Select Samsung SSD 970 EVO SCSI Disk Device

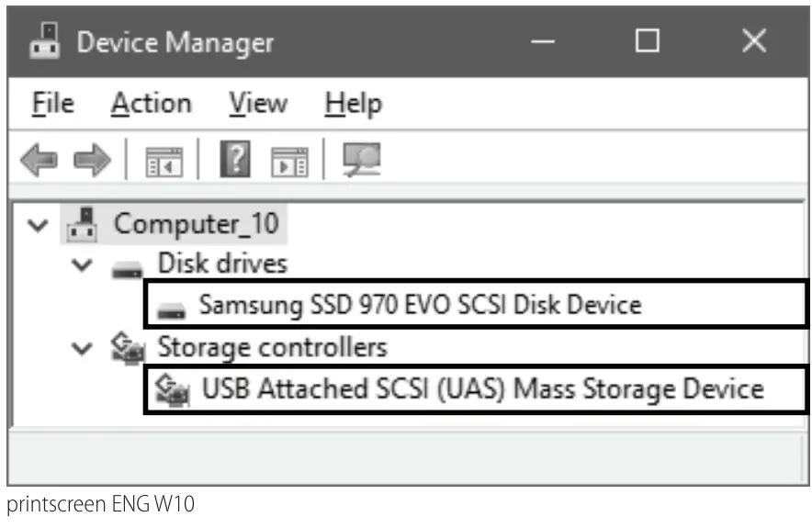tap(420, 305)
